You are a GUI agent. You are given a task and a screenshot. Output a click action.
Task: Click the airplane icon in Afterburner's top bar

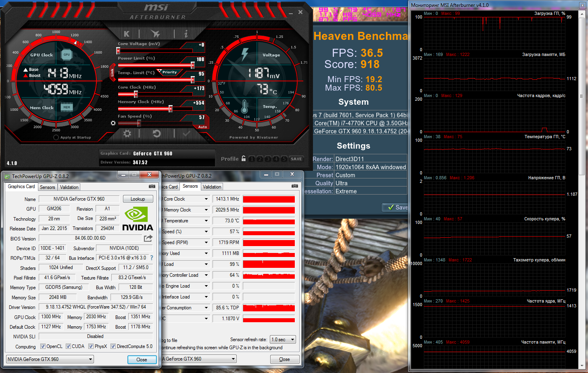click(155, 34)
